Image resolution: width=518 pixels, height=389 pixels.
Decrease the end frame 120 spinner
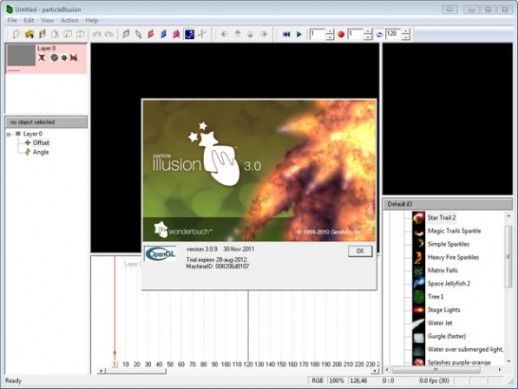[406, 37]
